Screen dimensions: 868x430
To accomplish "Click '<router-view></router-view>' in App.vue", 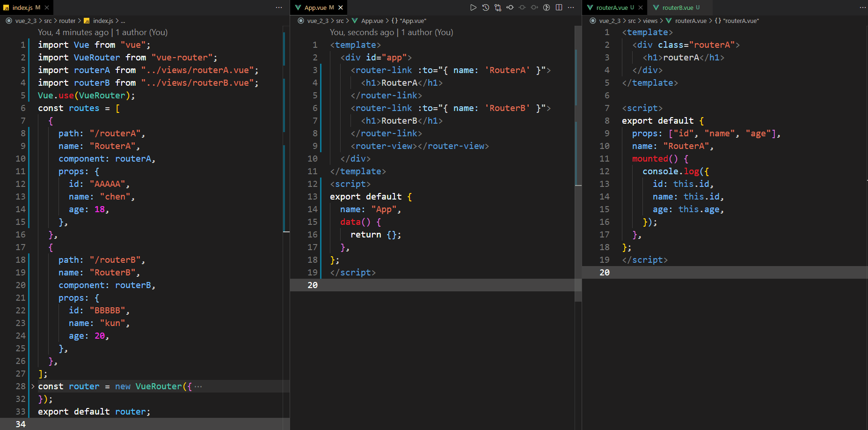I will click(x=420, y=146).
